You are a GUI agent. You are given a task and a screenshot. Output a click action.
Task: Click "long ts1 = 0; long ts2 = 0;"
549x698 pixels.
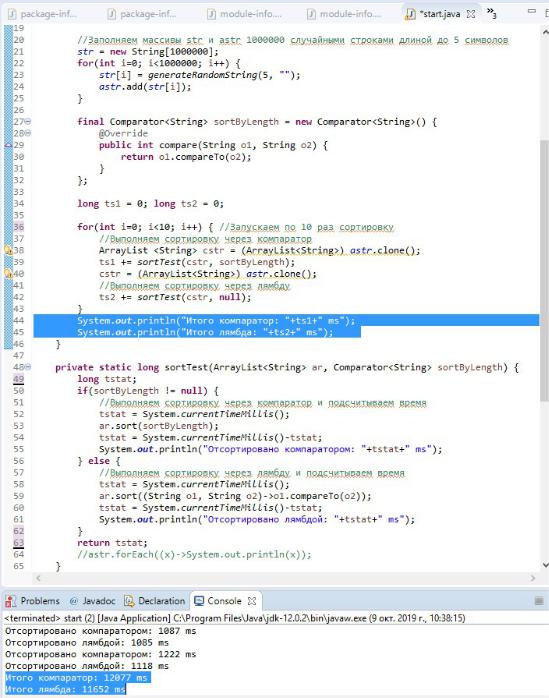click(x=150, y=203)
